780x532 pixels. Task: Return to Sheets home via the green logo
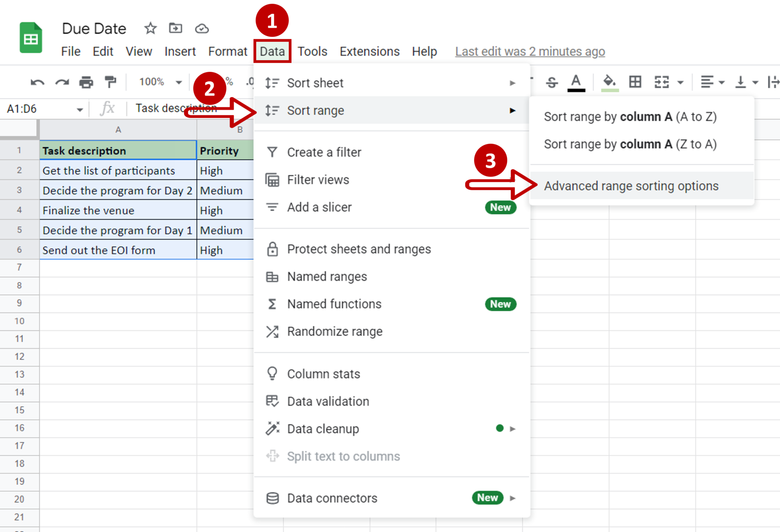coord(30,37)
